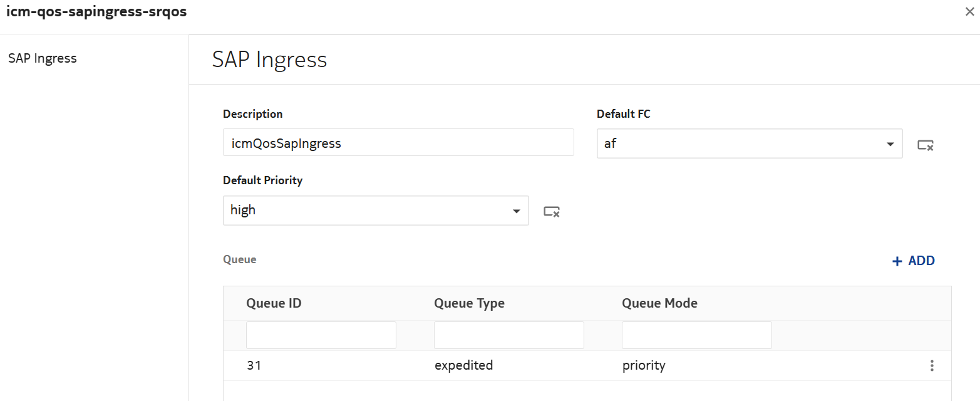Open the three-dot menu for queue 31
This screenshot has height=401, width=980.
pyautogui.click(x=932, y=366)
